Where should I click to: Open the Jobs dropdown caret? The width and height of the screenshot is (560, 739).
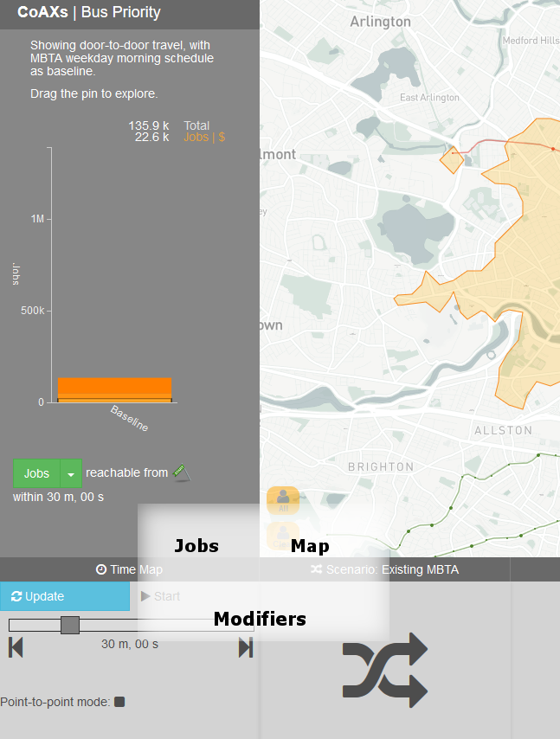[71, 473]
